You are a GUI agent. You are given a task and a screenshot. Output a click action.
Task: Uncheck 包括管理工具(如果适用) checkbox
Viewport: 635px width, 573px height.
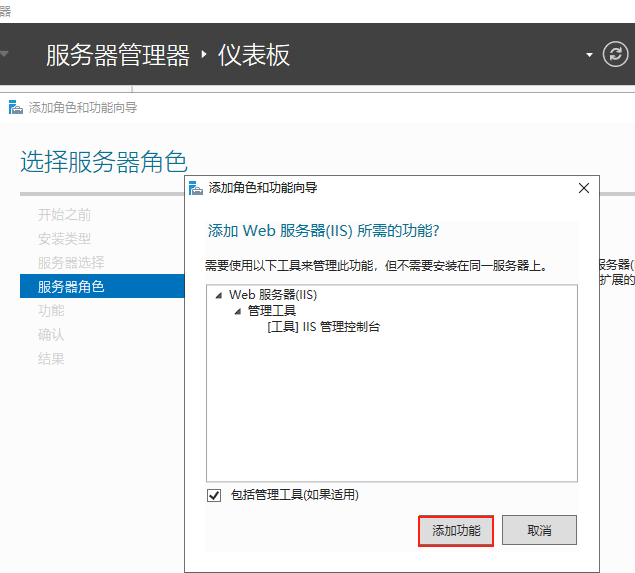click(214, 495)
